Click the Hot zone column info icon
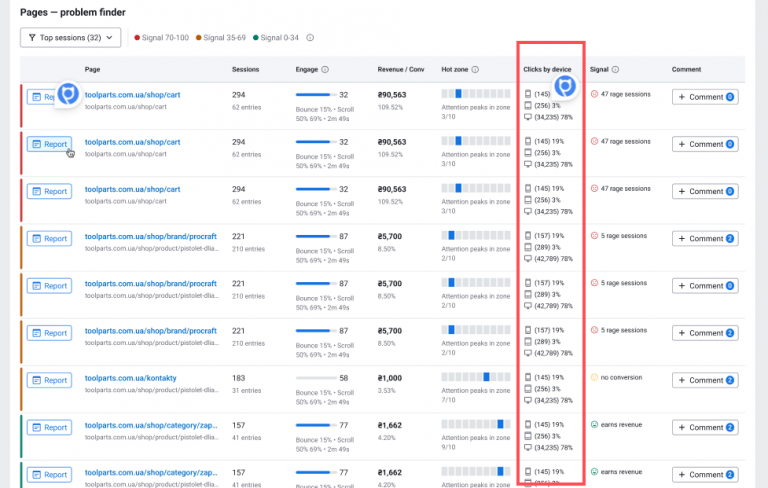 [x=475, y=70]
